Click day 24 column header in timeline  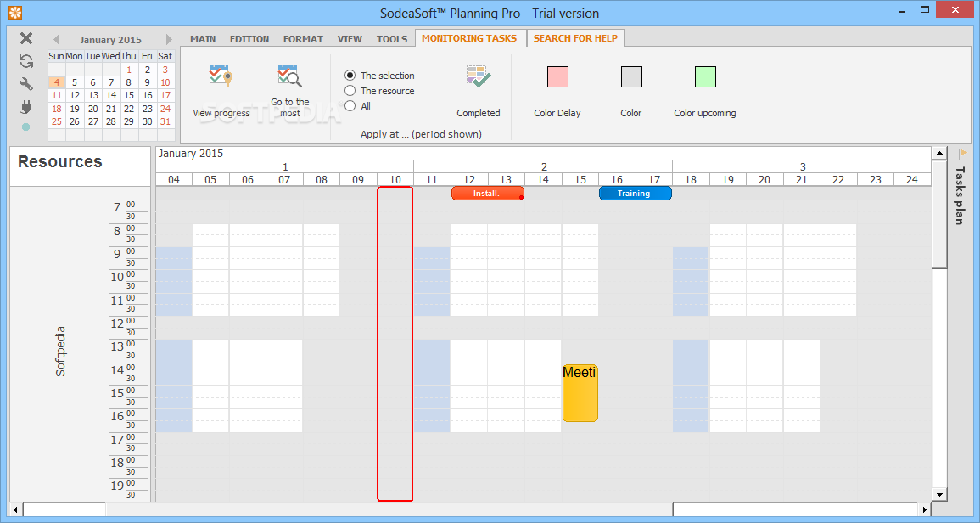click(912, 179)
